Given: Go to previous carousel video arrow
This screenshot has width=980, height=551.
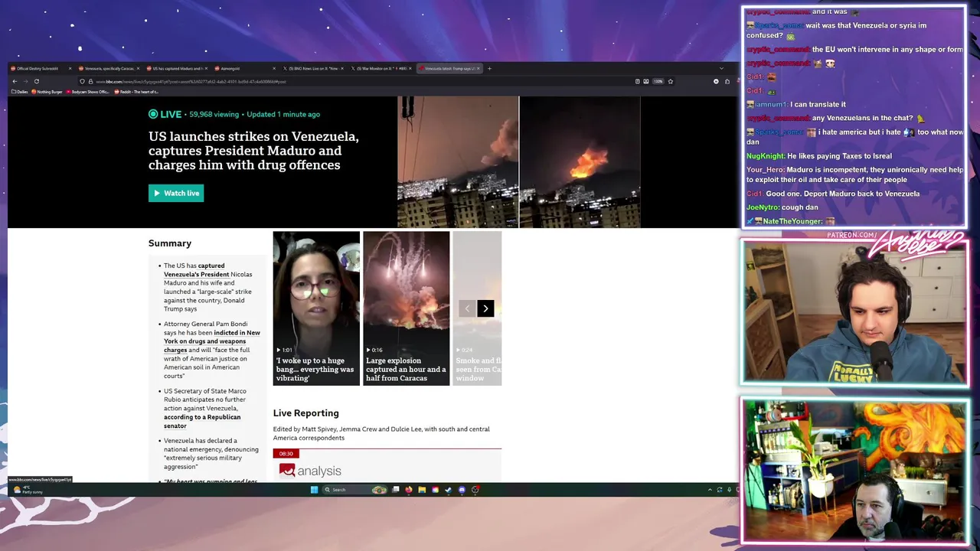Looking at the screenshot, I should pyautogui.click(x=467, y=308).
